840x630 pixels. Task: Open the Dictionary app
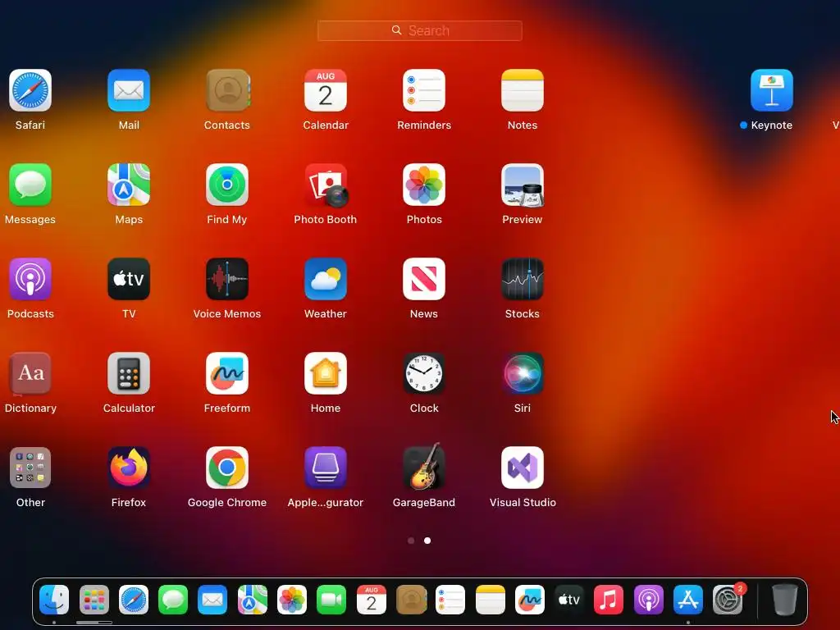click(30, 373)
